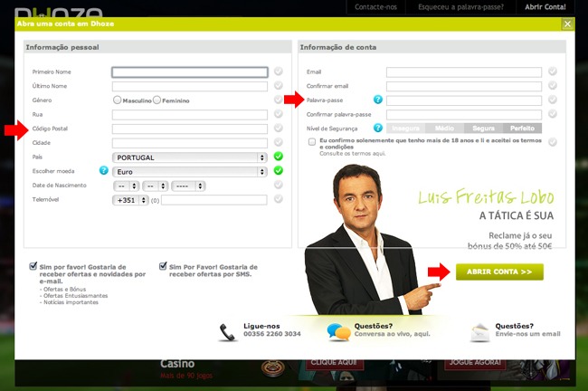Click the grey validation check beside Primeiro Nome
This screenshot has height=391, width=588.
coord(279,71)
